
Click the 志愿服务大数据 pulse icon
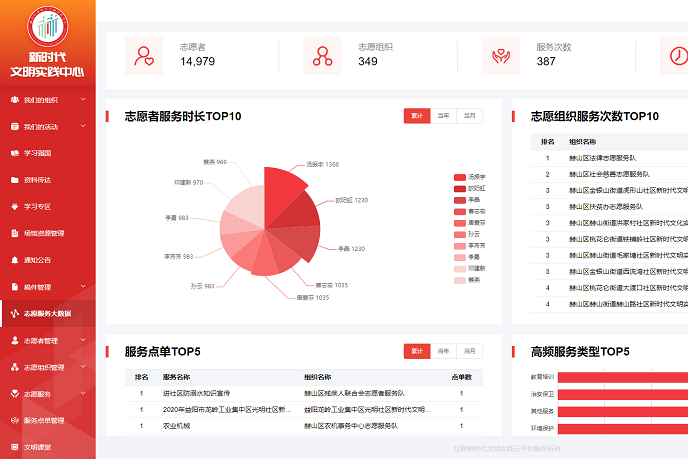pyautogui.click(x=15, y=313)
